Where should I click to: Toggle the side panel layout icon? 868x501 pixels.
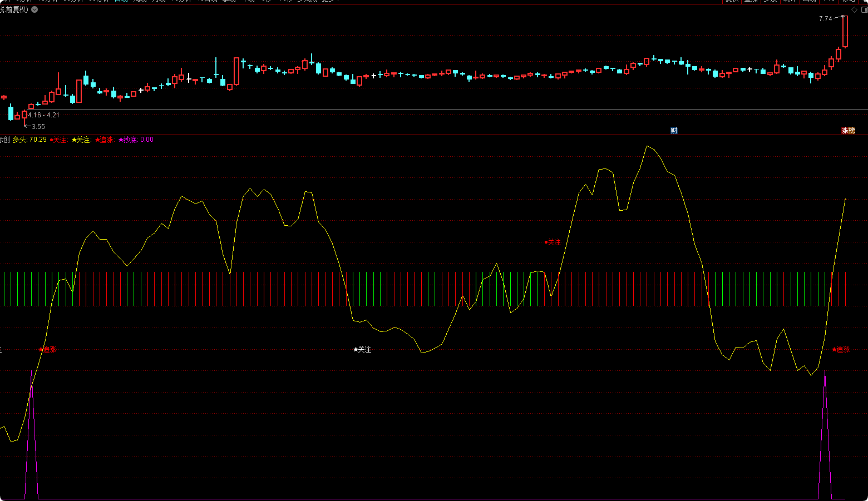[864, 9]
